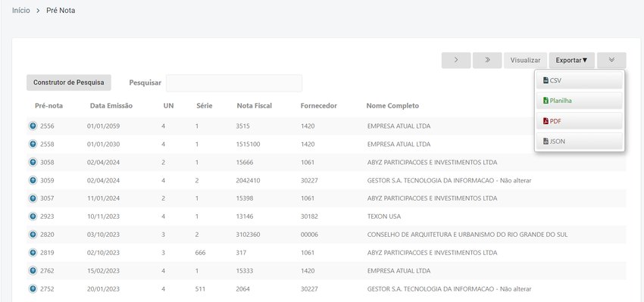
Task: Export the list as CSV
Action: click(579, 80)
